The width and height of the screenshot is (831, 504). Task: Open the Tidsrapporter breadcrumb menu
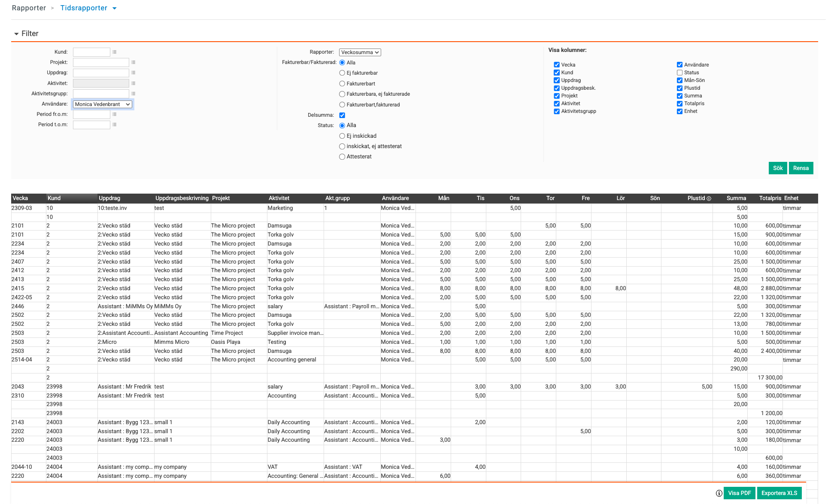coord(114,8)
